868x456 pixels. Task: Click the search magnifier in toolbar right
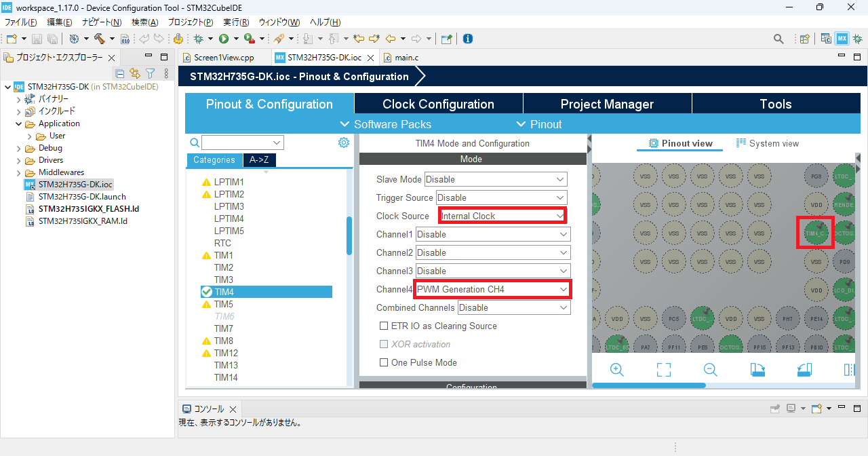click(x=777, y=39)
